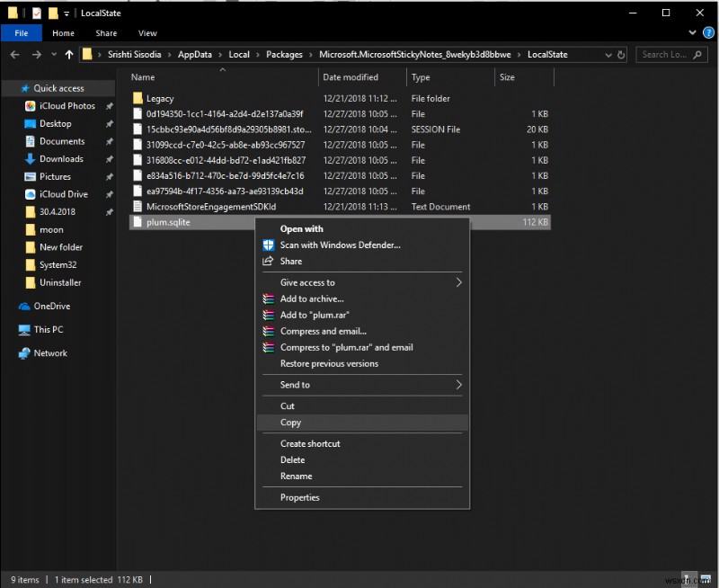
Task: Unpin Pictures from Quick access
Action: pyautogui.click(x=109, y=176)
